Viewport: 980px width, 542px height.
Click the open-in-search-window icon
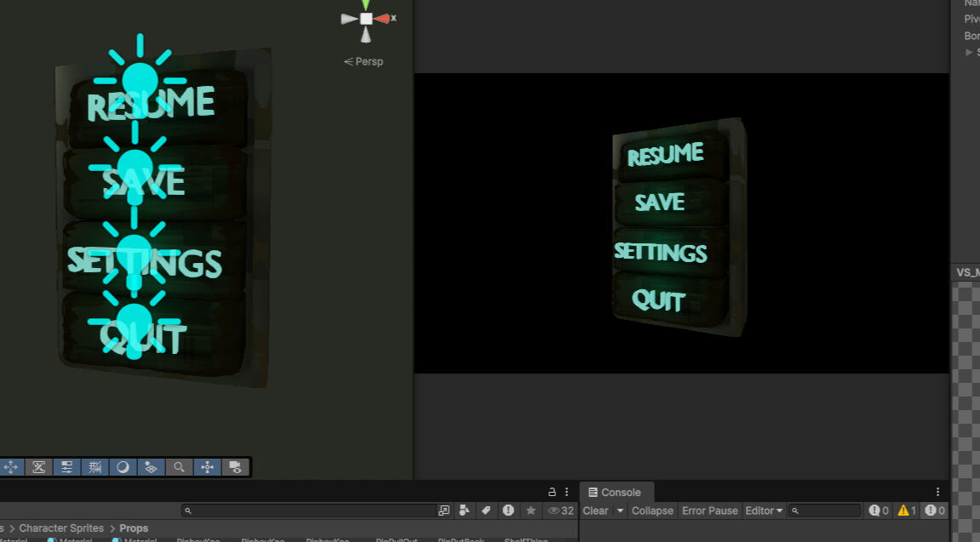pos(444,511)
